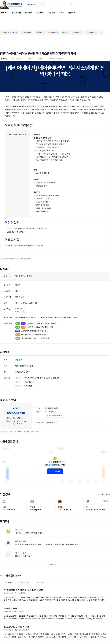The height and width of the screenshot is (644, 110).
Task: Click the 대졸이상 education link
Action: tap(18, 366)
